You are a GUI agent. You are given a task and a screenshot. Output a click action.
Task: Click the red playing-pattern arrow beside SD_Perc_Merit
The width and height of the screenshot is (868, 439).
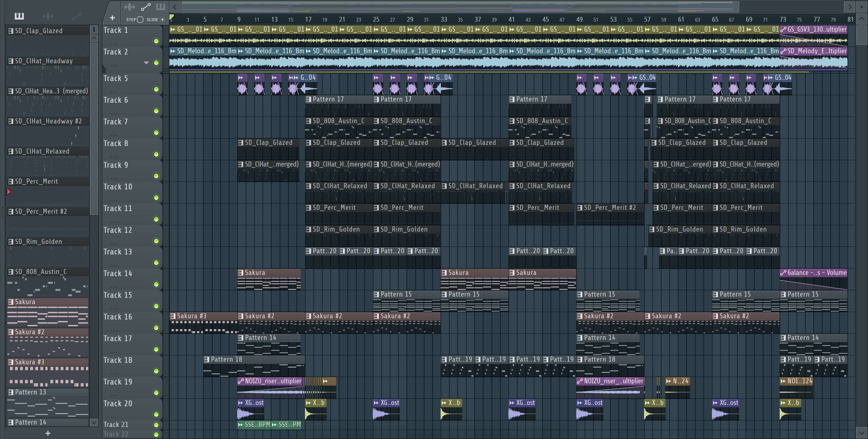[9, 191]
